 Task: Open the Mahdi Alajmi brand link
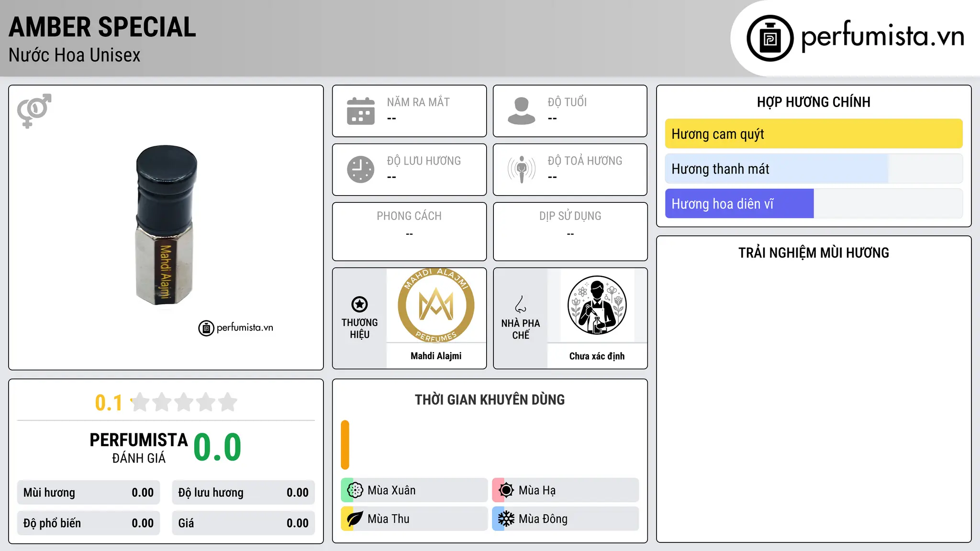(x=436, y=356)
